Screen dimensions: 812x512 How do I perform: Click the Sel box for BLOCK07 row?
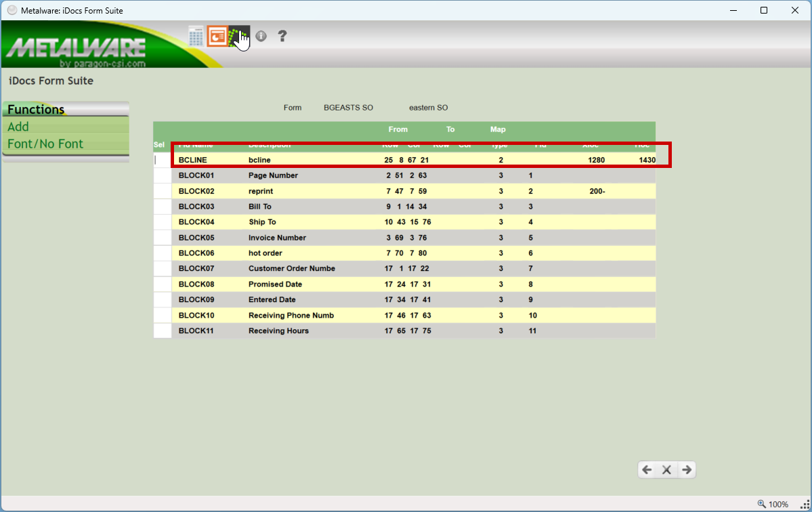(162, 269)
